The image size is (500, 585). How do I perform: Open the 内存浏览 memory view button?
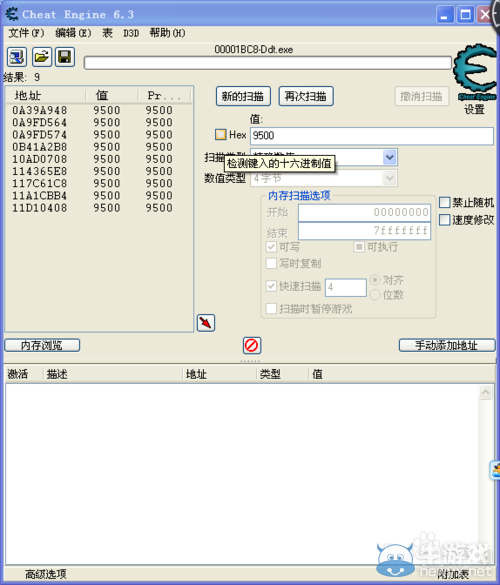42,345
